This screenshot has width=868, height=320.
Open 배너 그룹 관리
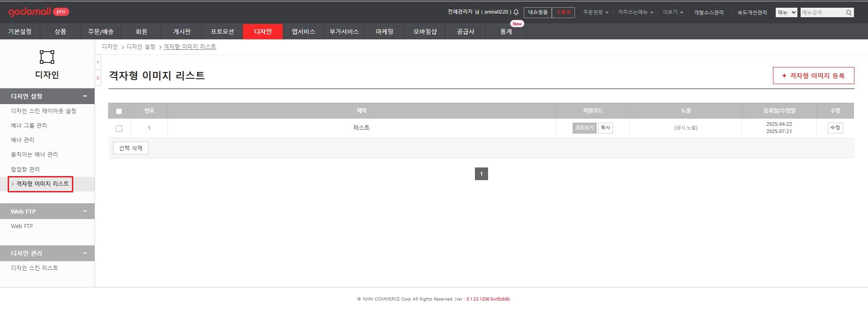[x=29, y=125]
